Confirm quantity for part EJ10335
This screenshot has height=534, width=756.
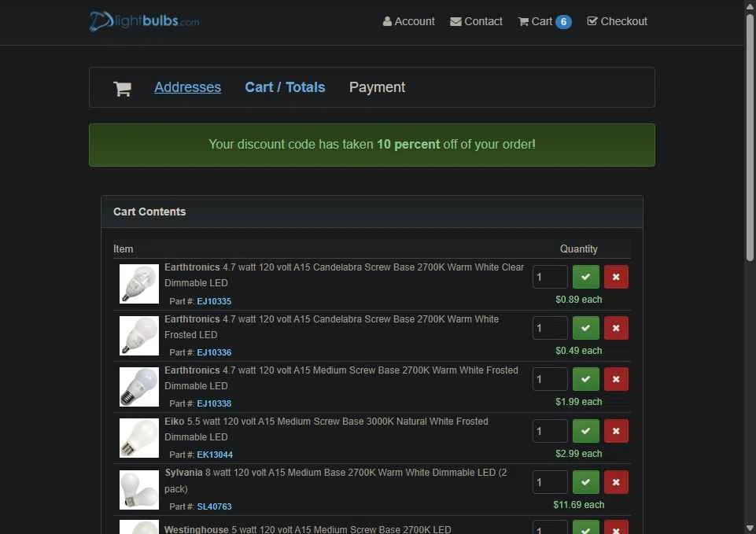586,277
